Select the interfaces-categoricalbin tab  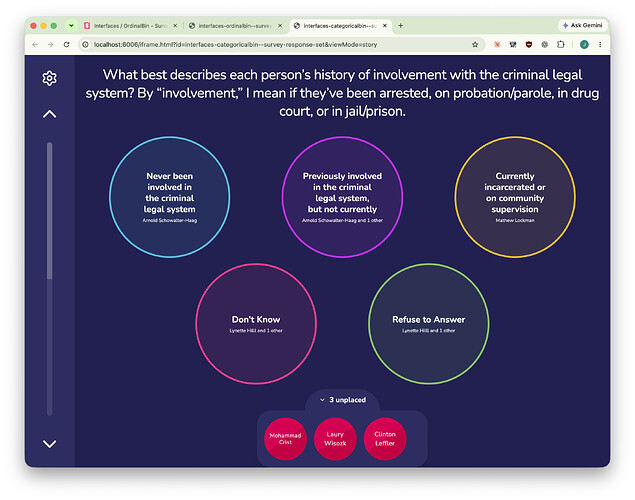click(x=339, y=26)
